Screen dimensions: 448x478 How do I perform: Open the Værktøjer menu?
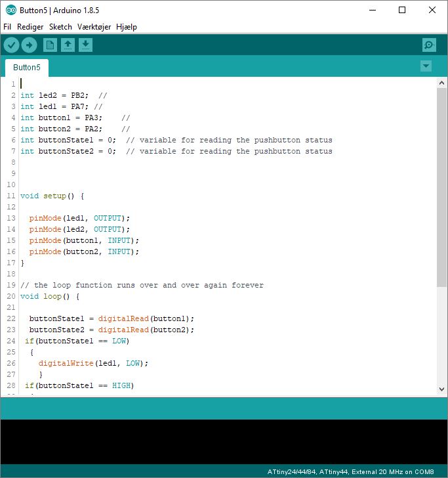point(94,27)
